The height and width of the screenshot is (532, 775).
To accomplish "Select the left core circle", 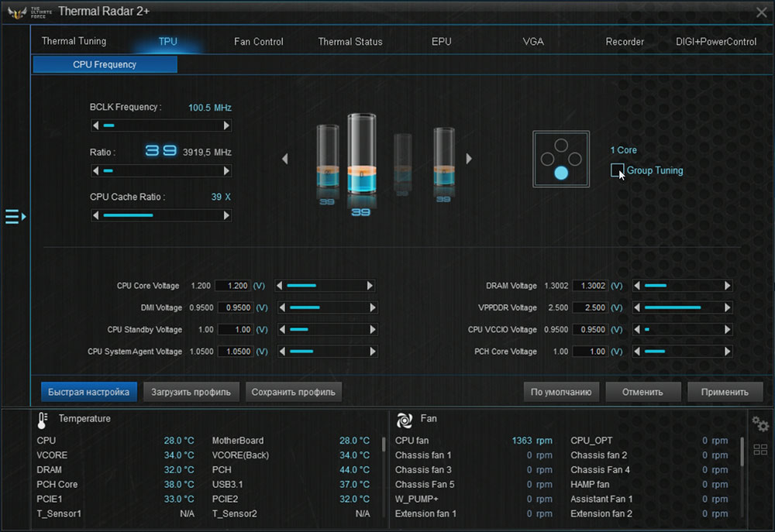I will 547,159.
